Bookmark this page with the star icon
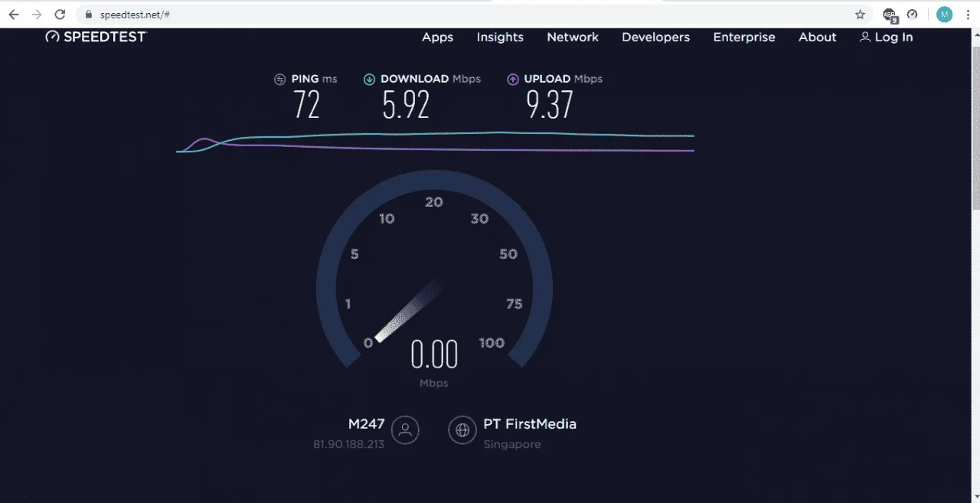The width and height of the screenshot is (980, 503). point(860,15)
